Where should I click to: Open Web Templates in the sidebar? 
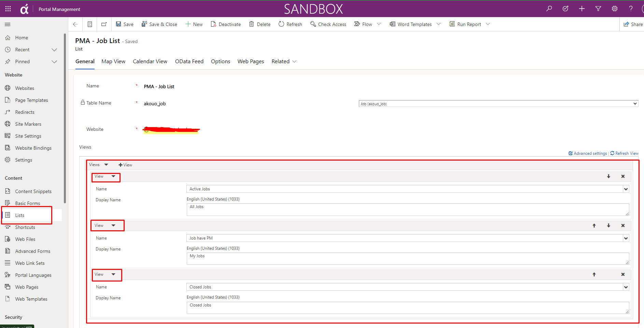coord(31,299)
